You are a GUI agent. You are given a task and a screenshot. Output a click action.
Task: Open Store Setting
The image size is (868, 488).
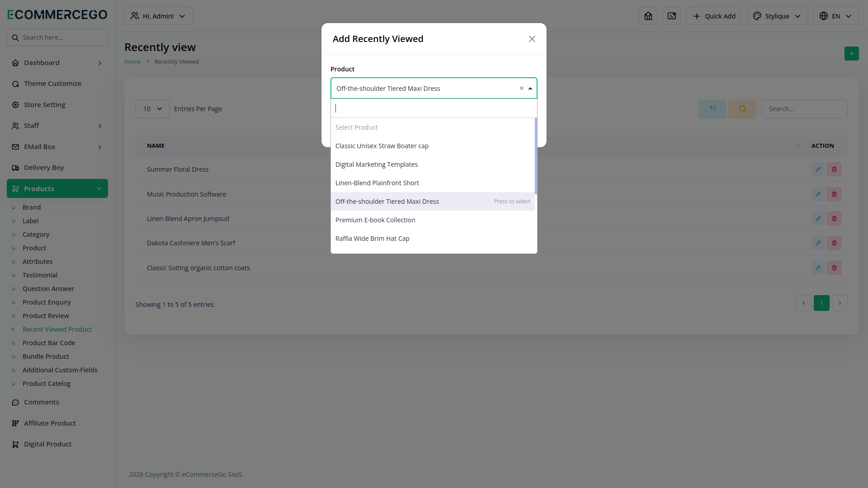[57, 105]
